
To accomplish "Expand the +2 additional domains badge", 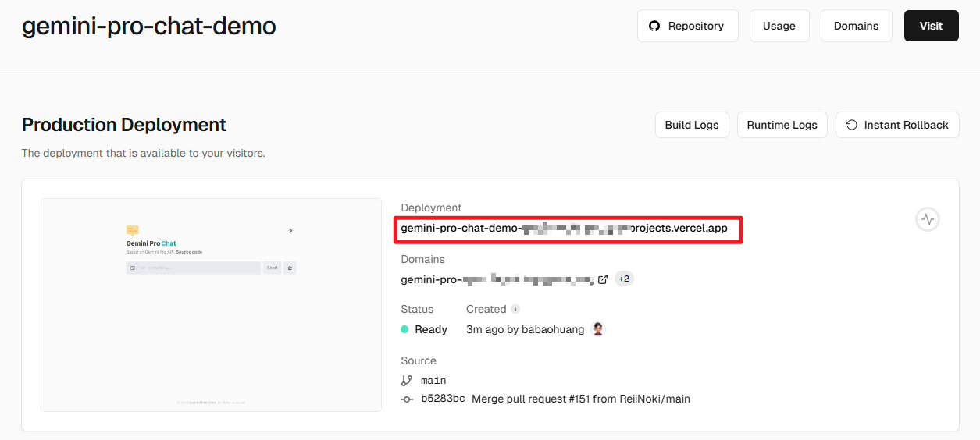I will tap(624, 279).
